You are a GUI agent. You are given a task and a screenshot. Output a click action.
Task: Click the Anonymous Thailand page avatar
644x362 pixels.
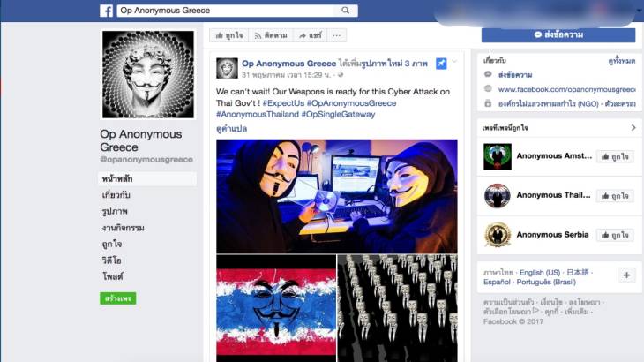[x=498, y=195]
